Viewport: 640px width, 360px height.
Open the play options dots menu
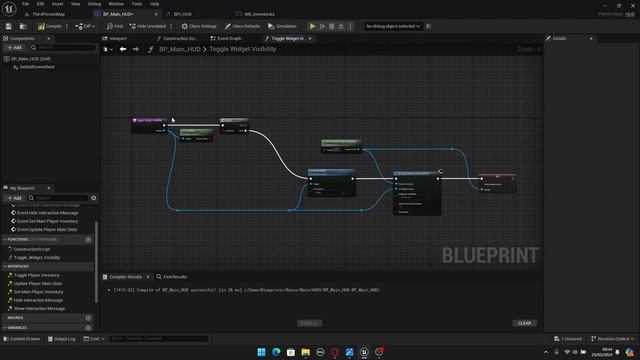350,26
